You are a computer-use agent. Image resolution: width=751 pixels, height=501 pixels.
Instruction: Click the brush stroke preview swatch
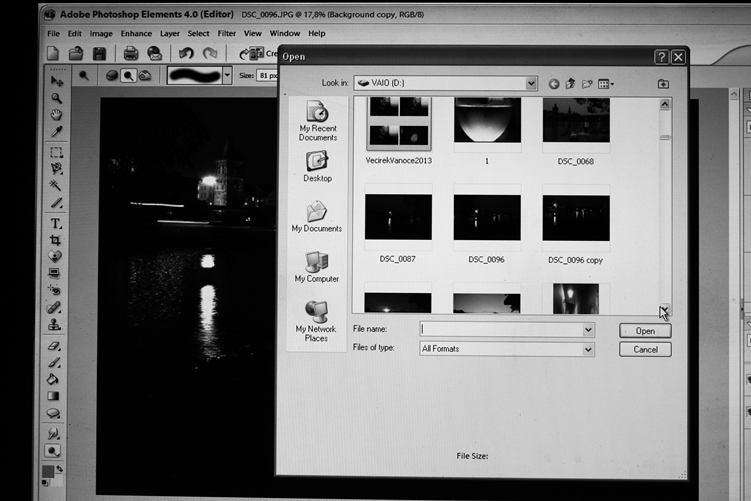[x=194, y=76]
